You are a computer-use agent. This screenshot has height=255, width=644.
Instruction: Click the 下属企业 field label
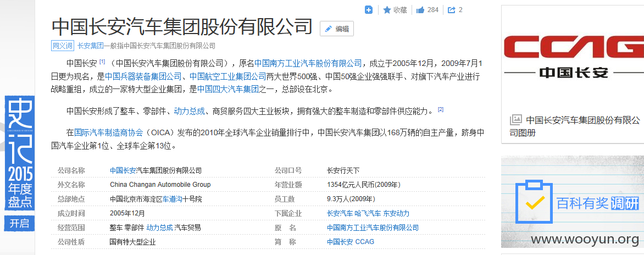pos(288,214)
